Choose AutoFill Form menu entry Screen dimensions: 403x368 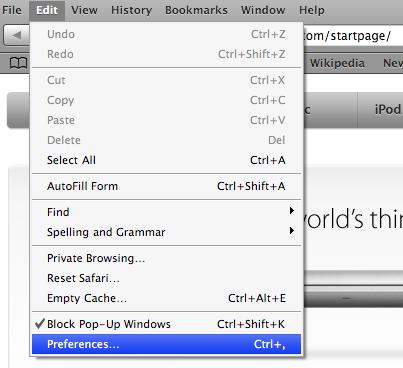166,186
